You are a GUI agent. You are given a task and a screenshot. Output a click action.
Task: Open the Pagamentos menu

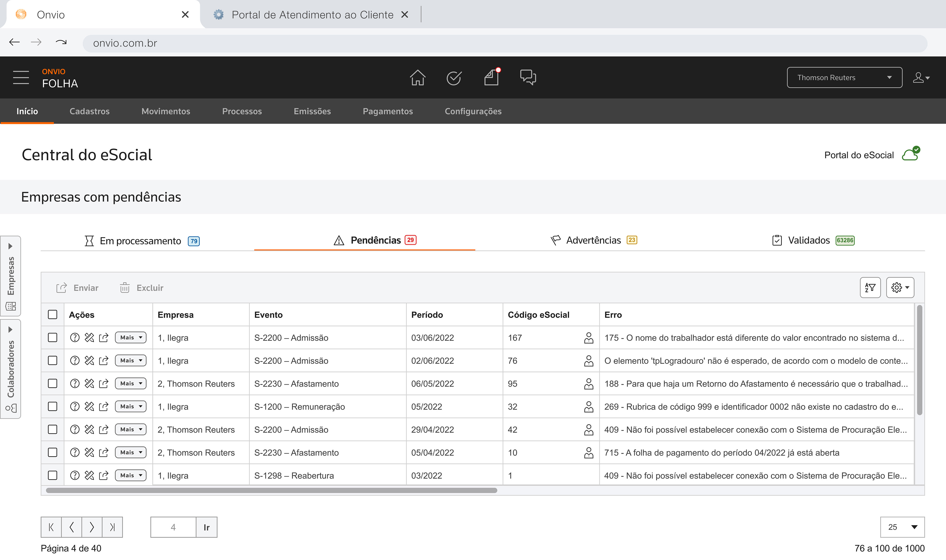[388, 111]
